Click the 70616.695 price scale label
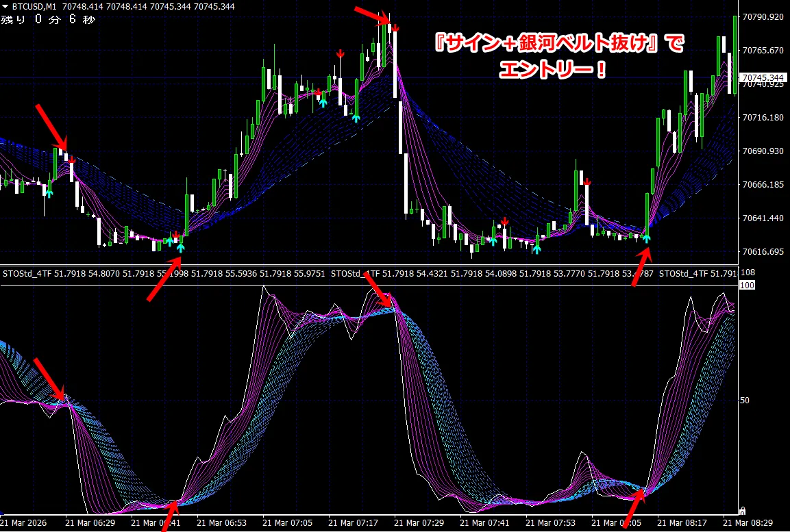This screenshot has width=790, height=532. (x=762, y=252)
